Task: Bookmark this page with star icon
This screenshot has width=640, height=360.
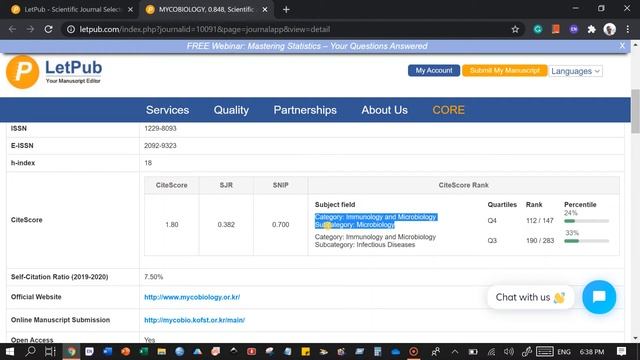Action: point(515,29)
